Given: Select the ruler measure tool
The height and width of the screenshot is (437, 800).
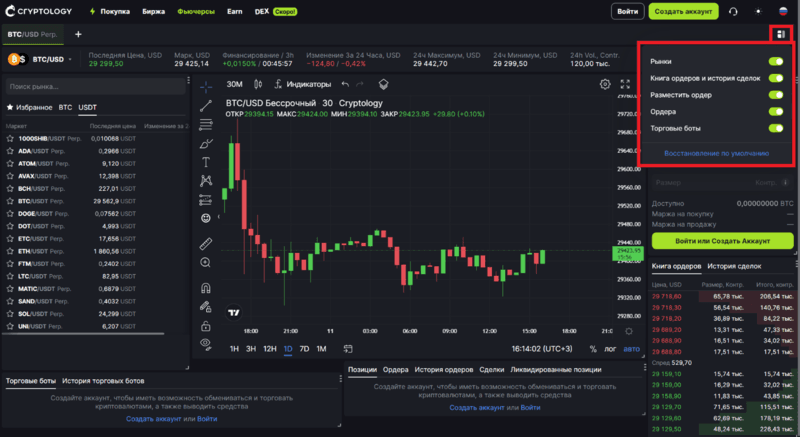Looking at the screenshot, I should tap(206, 244).
